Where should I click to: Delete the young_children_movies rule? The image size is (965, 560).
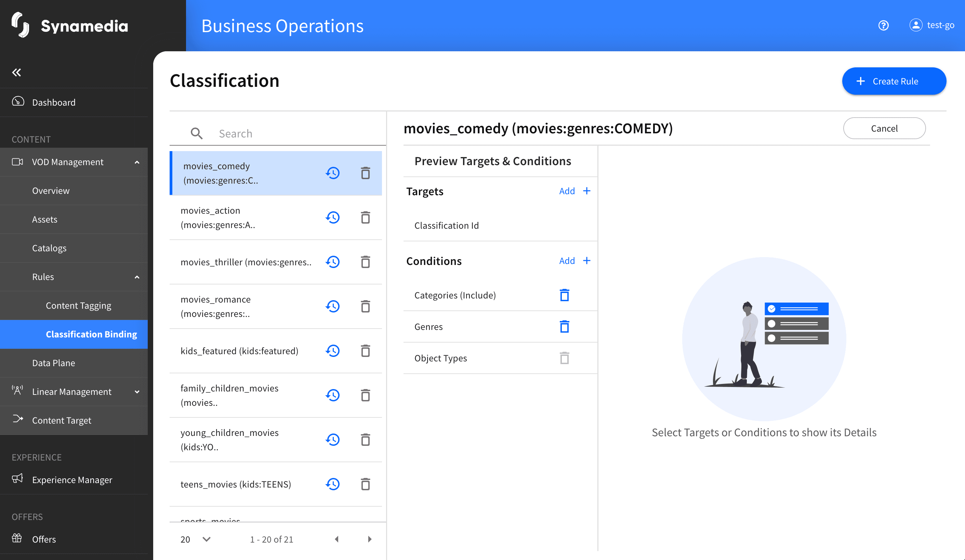click(x=365, y=439)
